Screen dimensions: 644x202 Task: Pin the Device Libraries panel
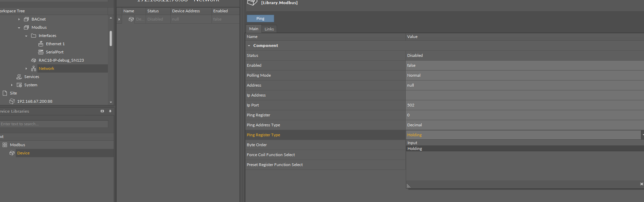tap(110, 111)
